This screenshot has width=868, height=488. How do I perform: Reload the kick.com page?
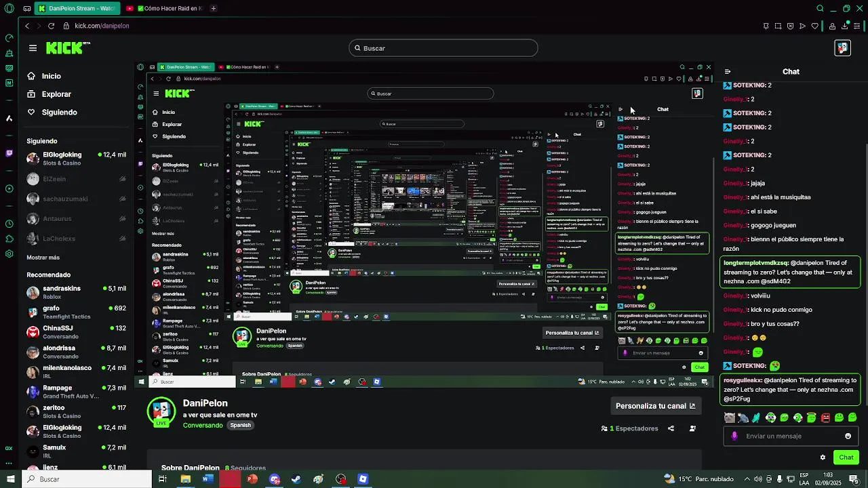[x=51, y=26]
